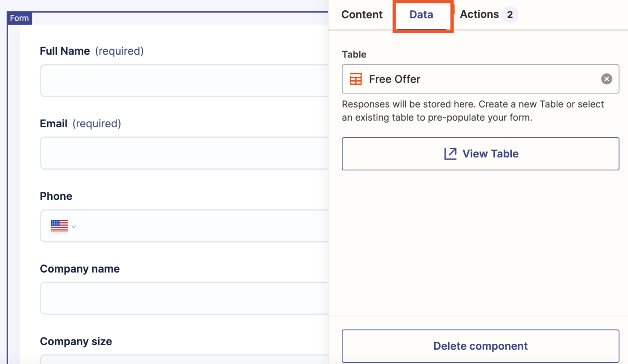This screenshot has width=628, height=364.
Task: Click the Full Name input field
Action: click(184, 81)
